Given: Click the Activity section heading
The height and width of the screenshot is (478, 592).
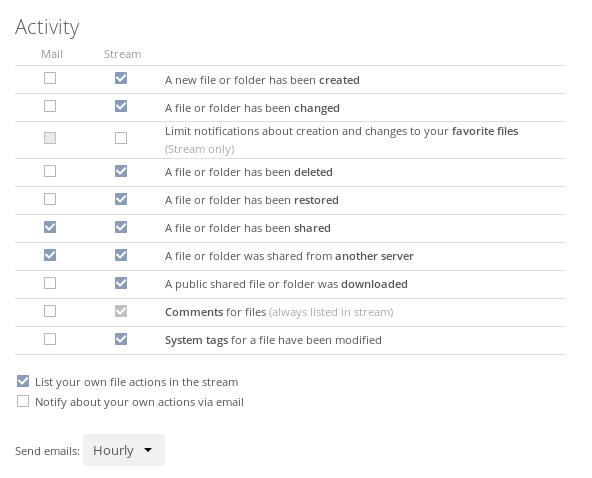Looking at the screenshot, I should [47, 27].
